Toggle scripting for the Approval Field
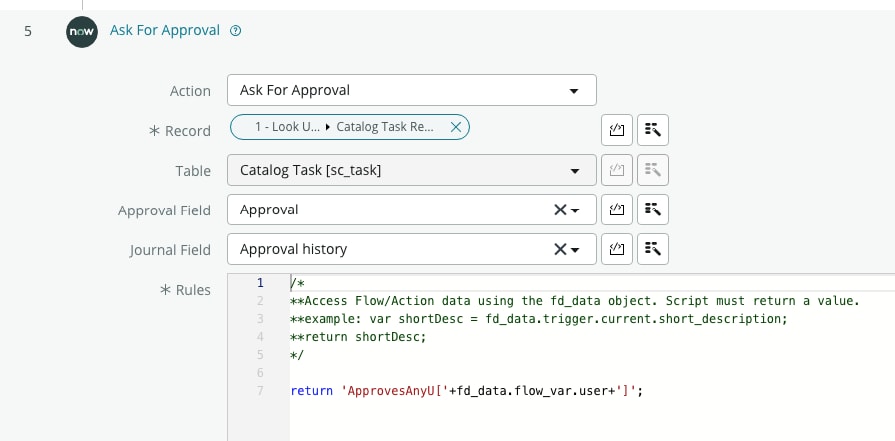 point(616,209)
